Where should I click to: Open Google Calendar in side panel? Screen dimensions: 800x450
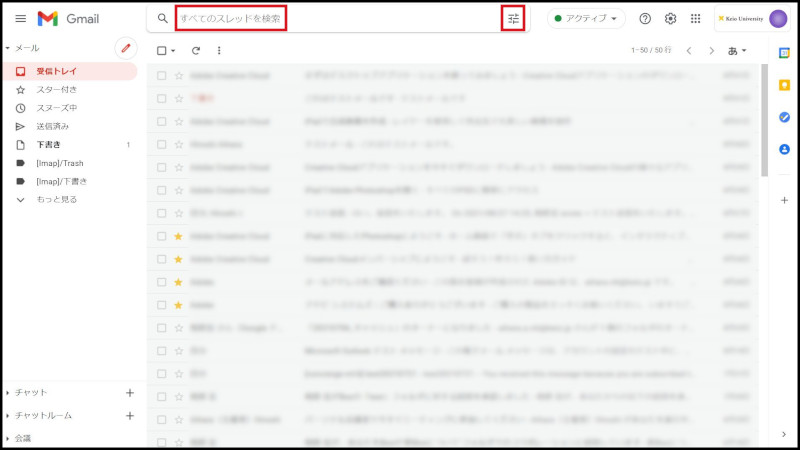pos(785,53)
